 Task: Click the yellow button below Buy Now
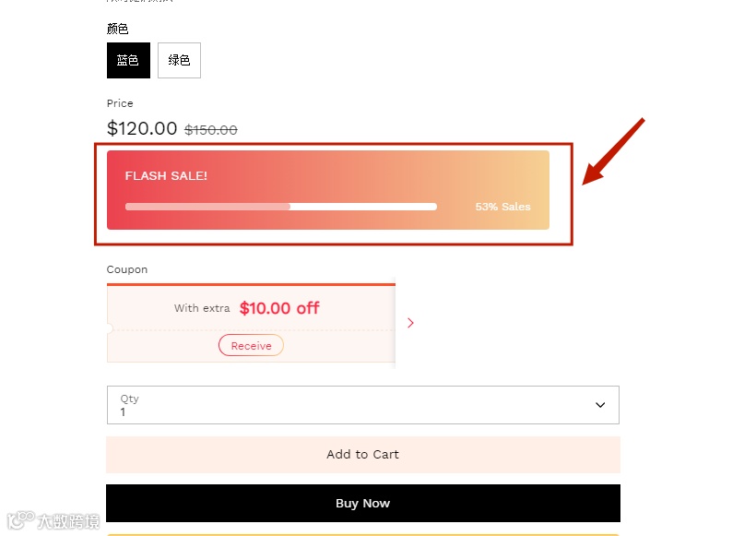(362, 533)
